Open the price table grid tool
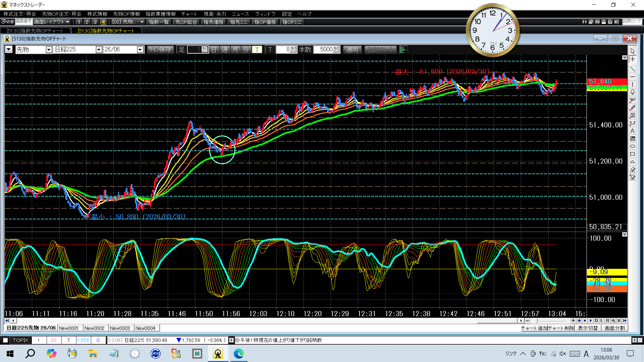Image resolution: width=644 pixels, height=362 pixels. (632, 139)
